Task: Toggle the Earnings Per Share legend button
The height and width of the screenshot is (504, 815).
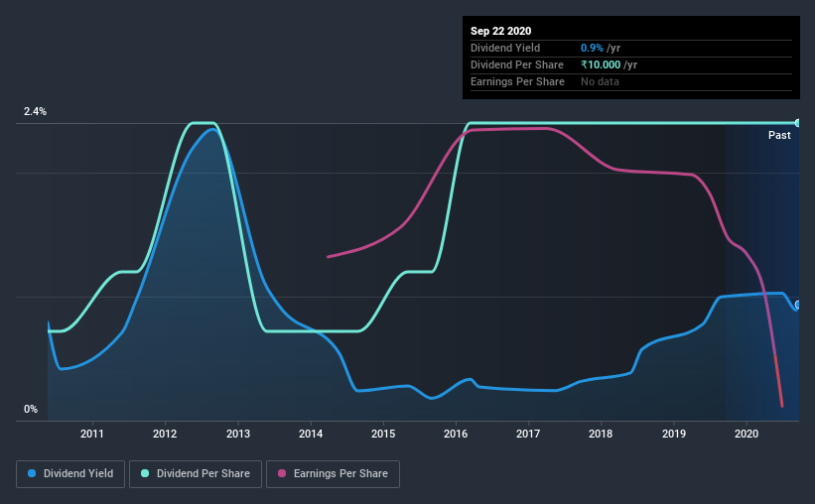Action: pyautogui.click(x=333, y=474)
